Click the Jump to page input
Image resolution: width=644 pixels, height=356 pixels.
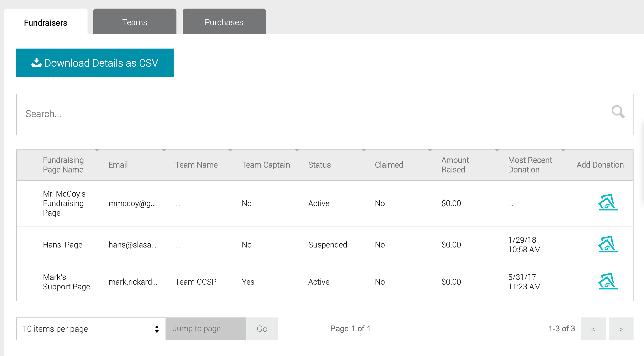[205, 328]
